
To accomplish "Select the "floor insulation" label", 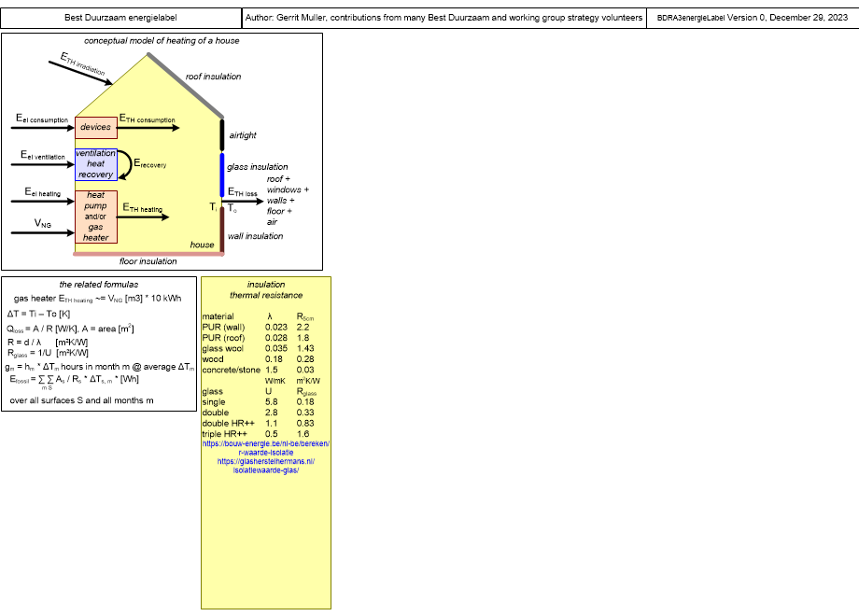I will coord(148,261).
